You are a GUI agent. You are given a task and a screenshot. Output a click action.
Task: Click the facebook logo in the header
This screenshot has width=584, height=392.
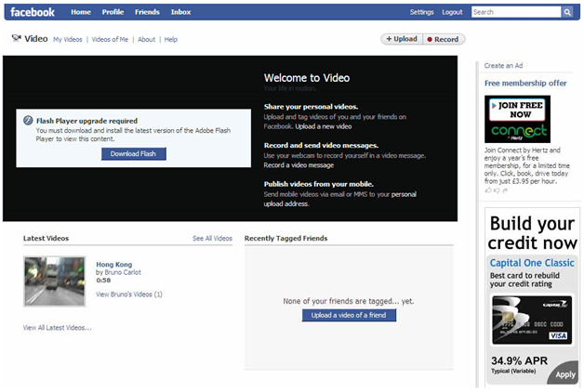33,12
